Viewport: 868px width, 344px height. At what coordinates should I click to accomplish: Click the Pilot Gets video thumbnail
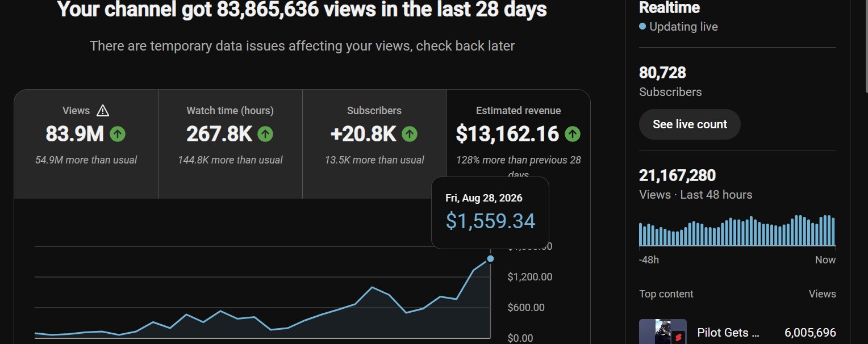[663, 332]
